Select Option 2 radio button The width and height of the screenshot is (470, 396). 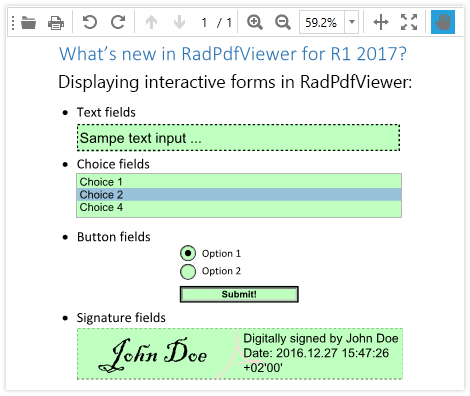coord(188,271)
